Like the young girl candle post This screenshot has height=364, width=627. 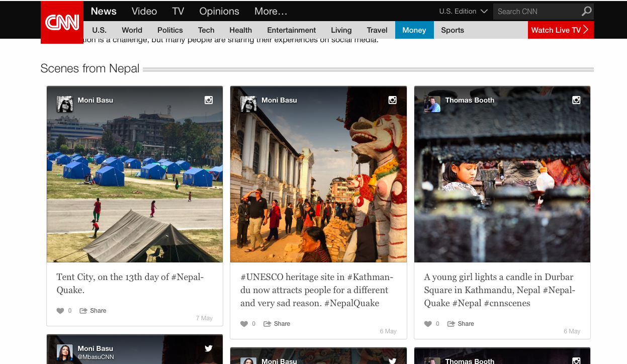click(x=428, y=324)
